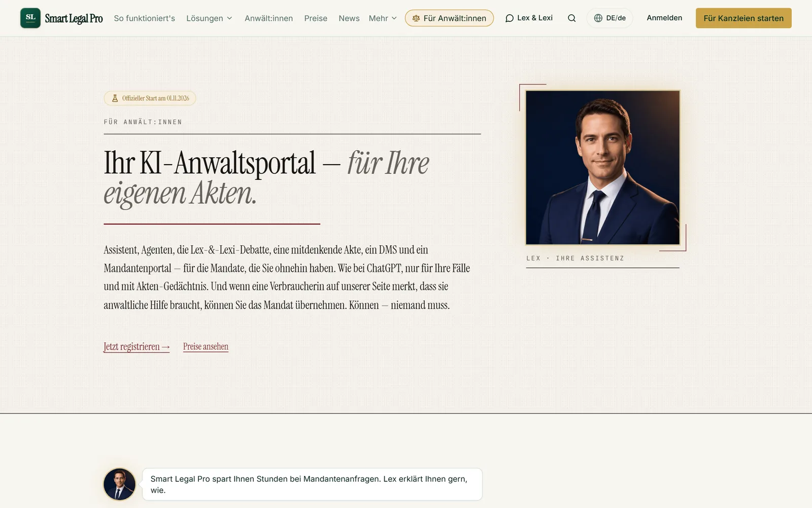812x508 pixels.
Task: Click the Anmelden link
Action: click(x=664, y=18)
